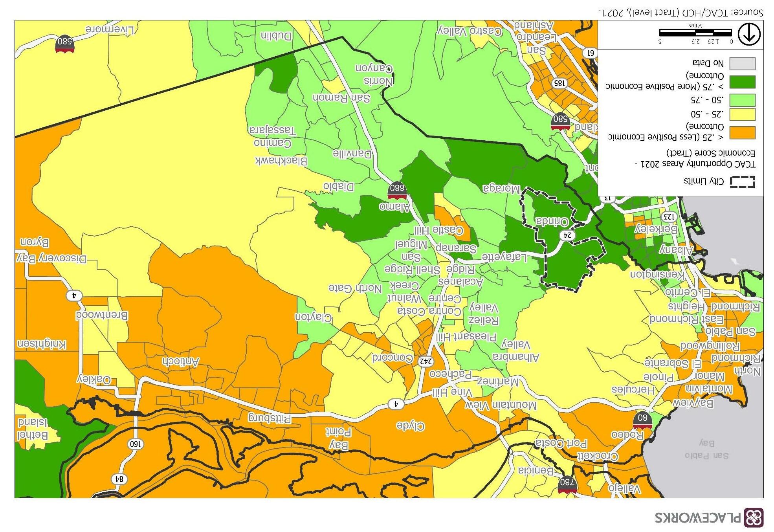774x532 pixels.
Task: Click the north arrow compass icon
Action: coord(749,35)
